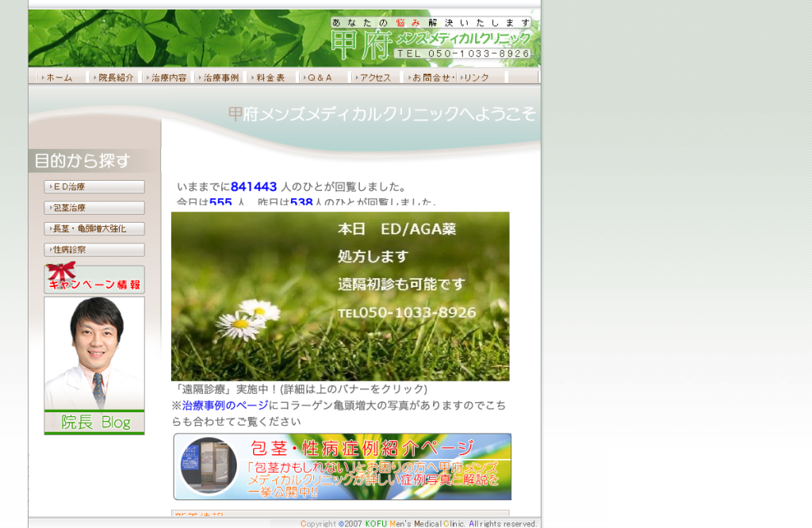Click the TEL 050-1033-8926 header text
This screenshot has width=812, height=528.
tap(464, 53)
